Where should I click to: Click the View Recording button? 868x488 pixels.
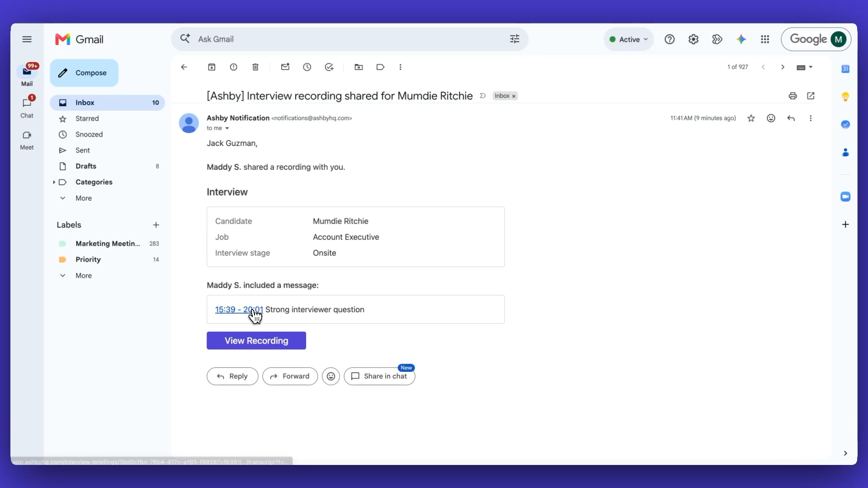coord(256,341)
